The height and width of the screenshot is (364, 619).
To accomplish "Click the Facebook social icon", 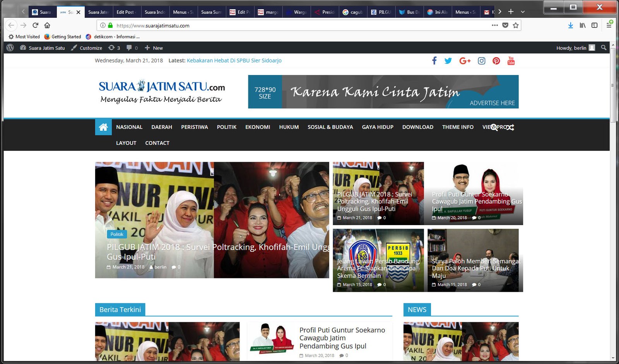I will [x=434, y=61].
